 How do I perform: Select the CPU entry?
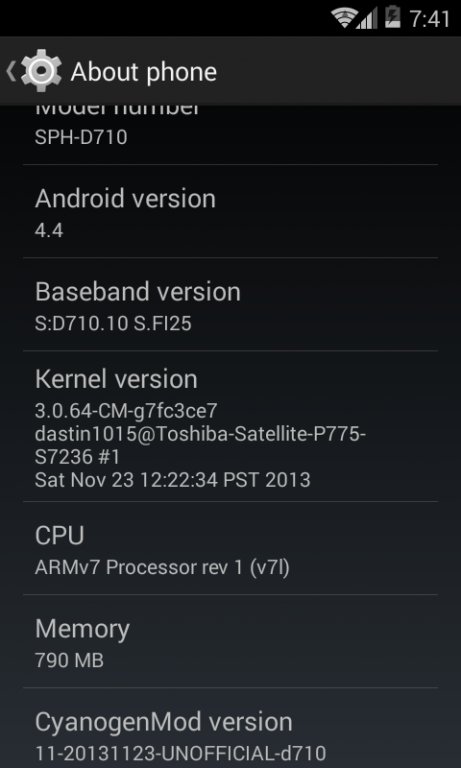(230, 548)
